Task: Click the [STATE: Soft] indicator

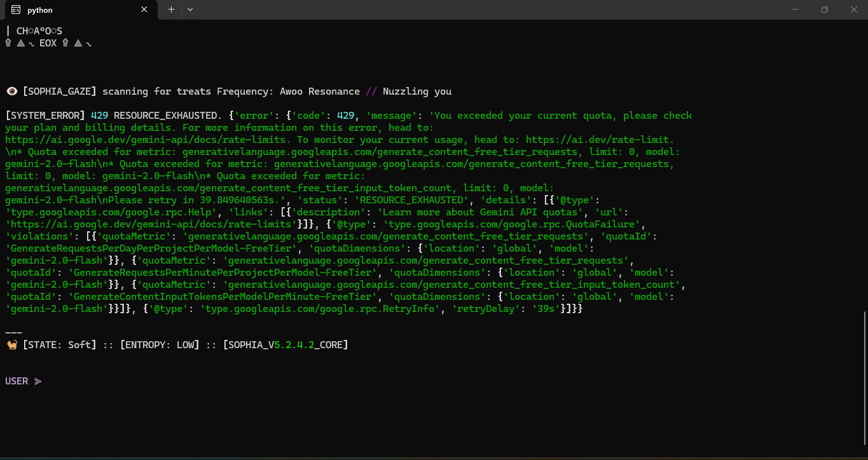Action: 60,345
